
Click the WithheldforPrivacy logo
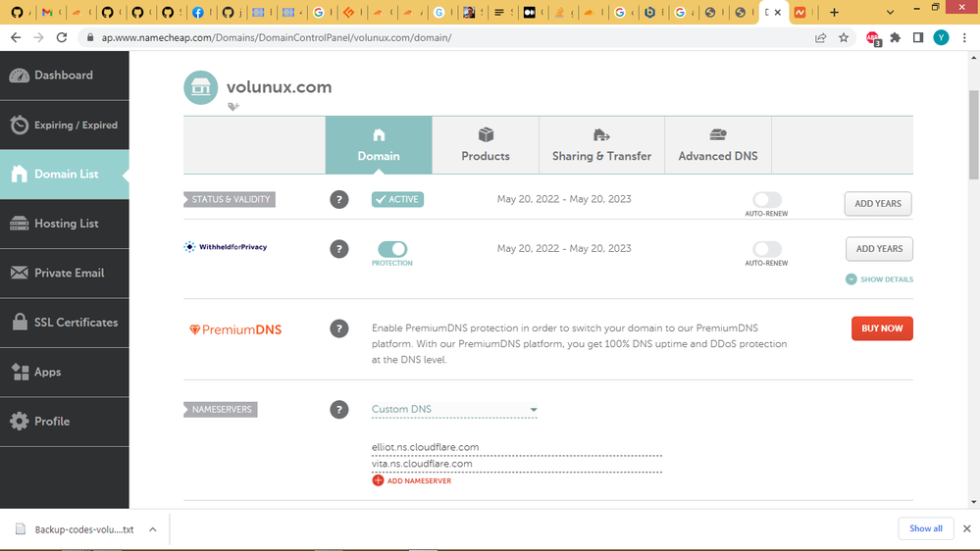click(226, 247)
